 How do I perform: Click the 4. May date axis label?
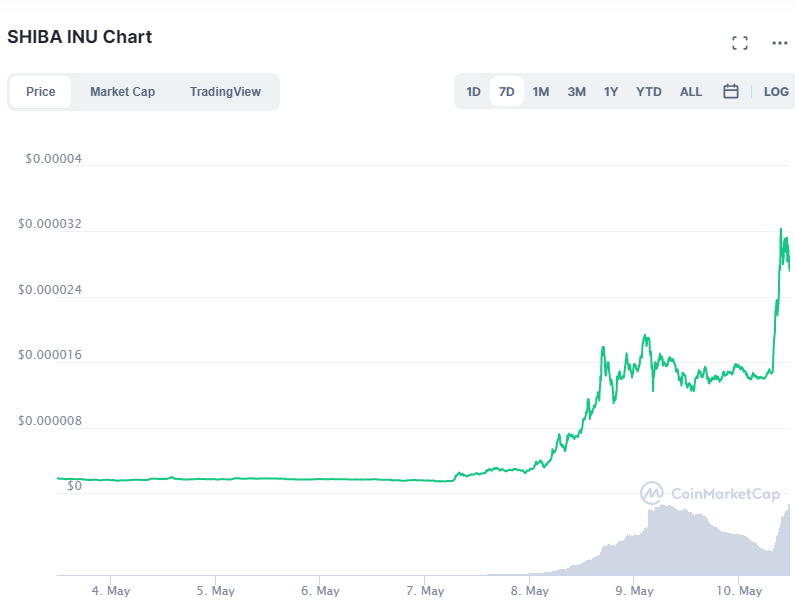point(111,591)
